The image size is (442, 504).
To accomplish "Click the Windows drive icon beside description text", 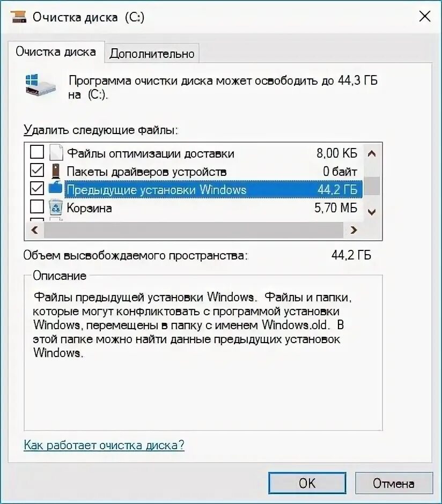I will (x=40, y=85).
